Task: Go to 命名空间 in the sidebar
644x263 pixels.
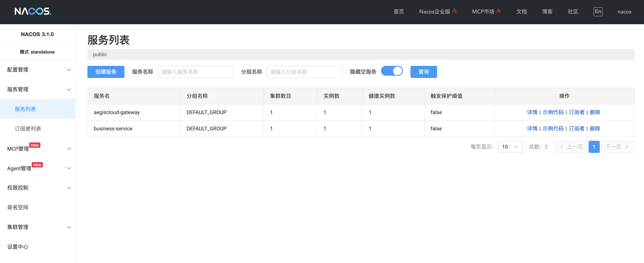Action: click(18, 207)
